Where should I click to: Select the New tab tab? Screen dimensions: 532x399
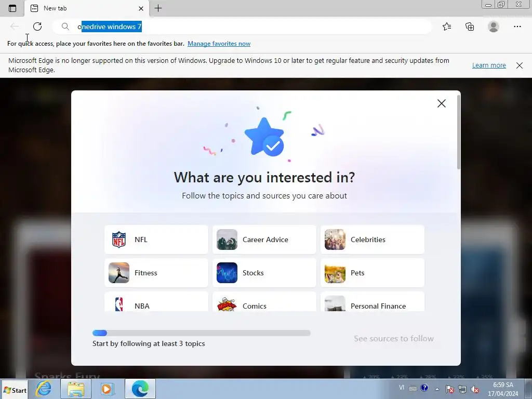[x=86, y=8]
